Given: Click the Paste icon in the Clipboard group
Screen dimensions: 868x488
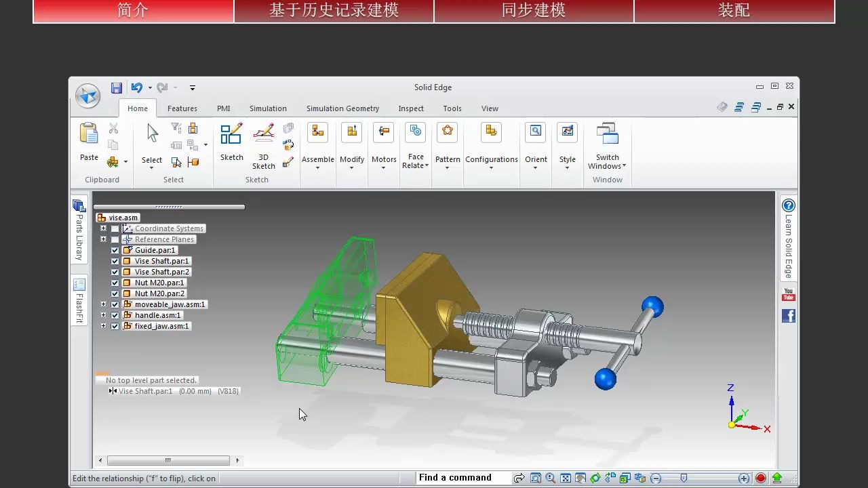Looking at the screenshot, I should pos(89,133).
